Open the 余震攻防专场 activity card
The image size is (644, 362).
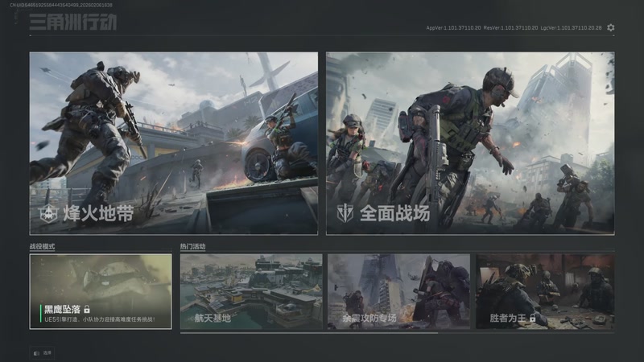click(398, 291)
